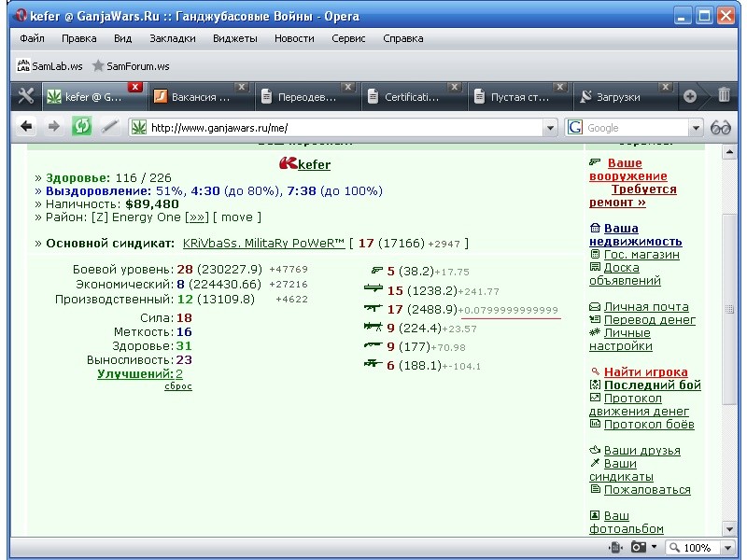
Task: Open the Перевод денег link
Action: (649, 319)
